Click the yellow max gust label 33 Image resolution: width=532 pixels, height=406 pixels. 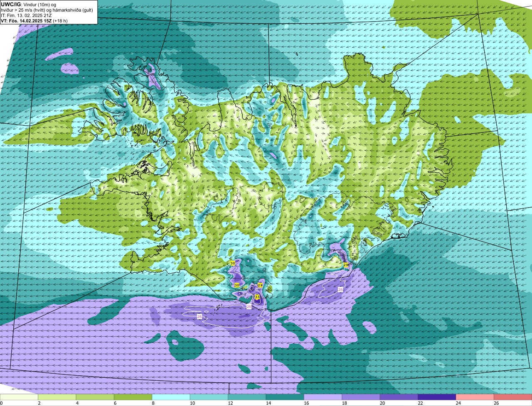click(257, 297)
